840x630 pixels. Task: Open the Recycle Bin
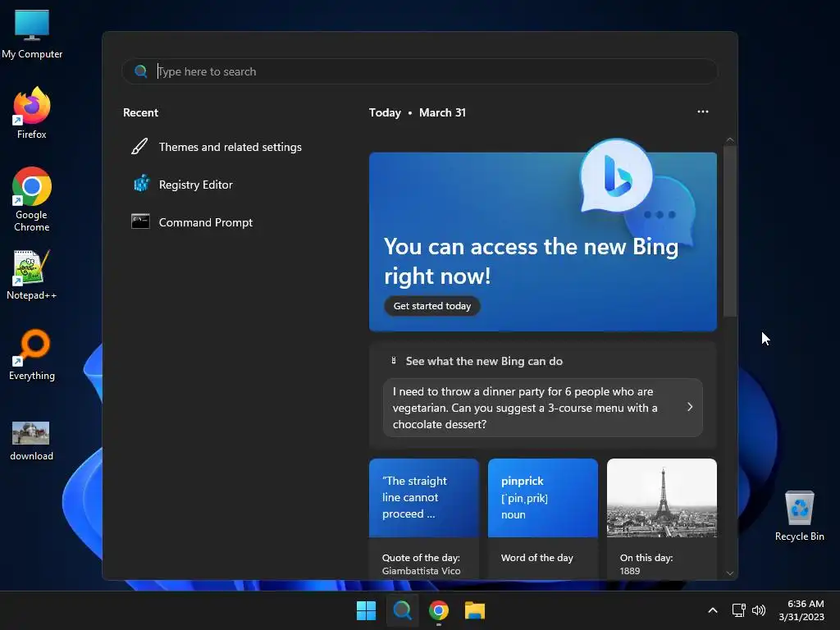[799, 515]
